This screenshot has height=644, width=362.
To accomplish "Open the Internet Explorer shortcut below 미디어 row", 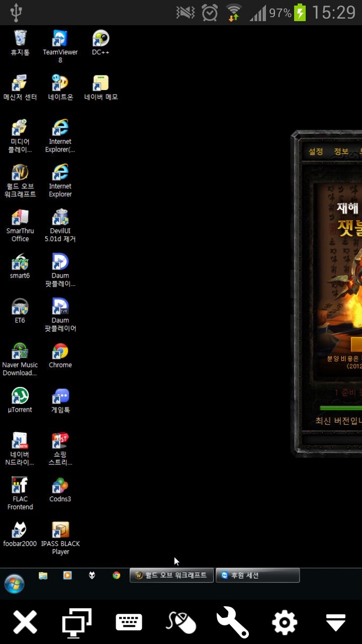I will click(60, 181).
